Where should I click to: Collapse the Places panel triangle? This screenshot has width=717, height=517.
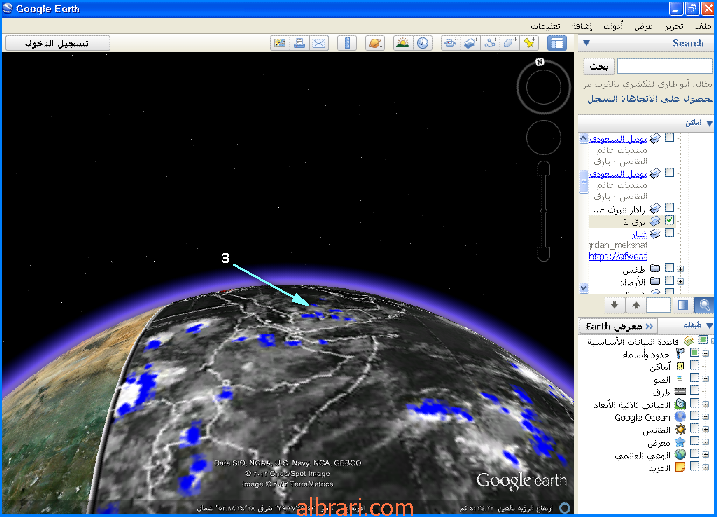click(x=709, y=123)
